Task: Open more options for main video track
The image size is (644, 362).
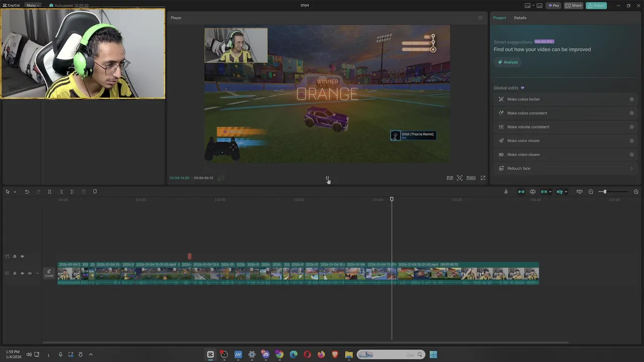Action: pos(37,274)
